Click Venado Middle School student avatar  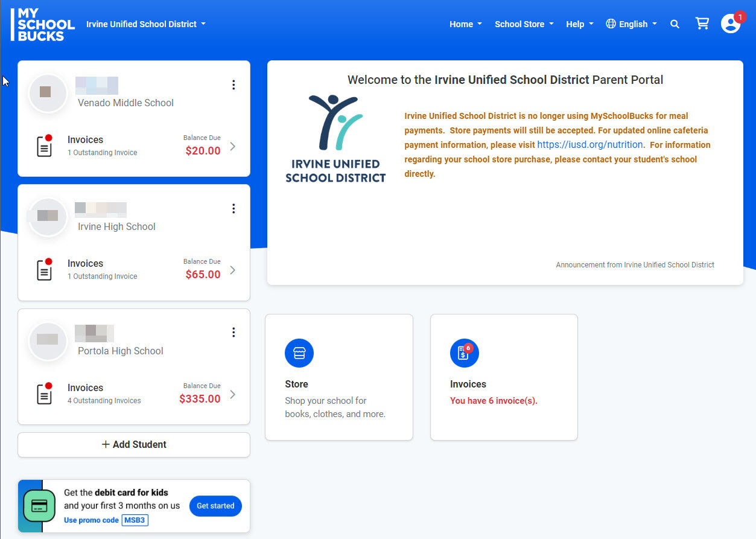48,93
